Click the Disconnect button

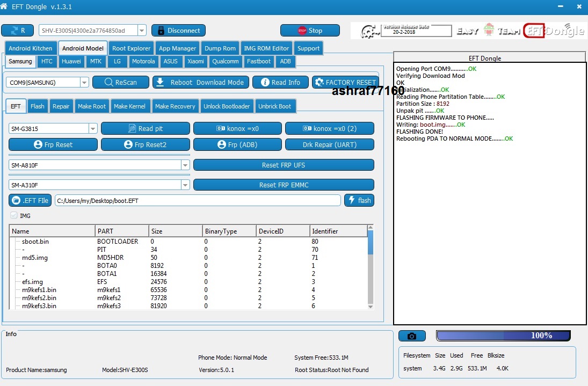pos(178,31)
